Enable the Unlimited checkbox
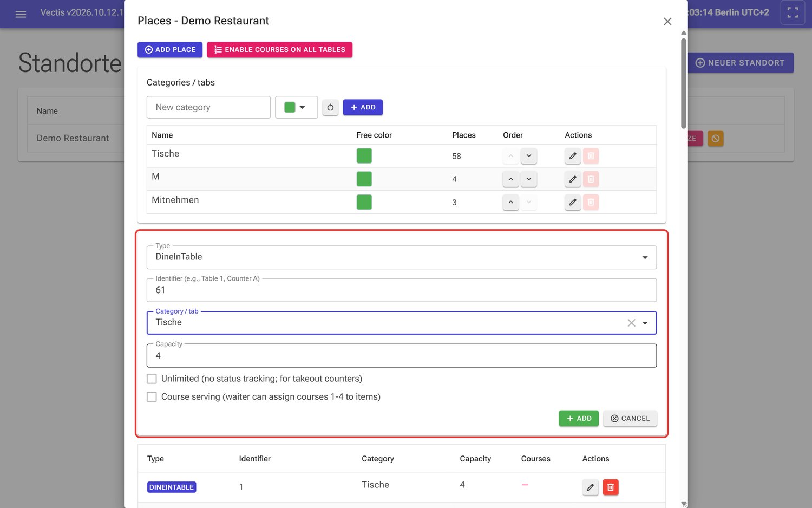 tap(152, 379)
